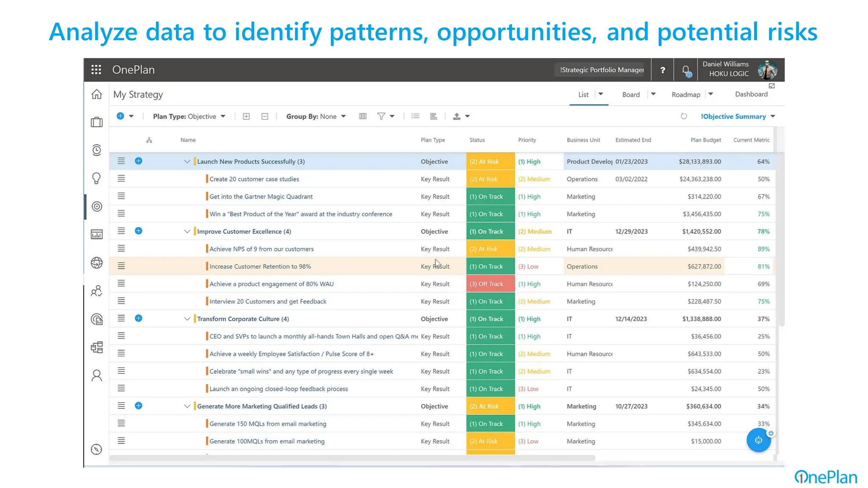
Task: Click the pop-out icon above Dashboard
Action: [772, 86]
